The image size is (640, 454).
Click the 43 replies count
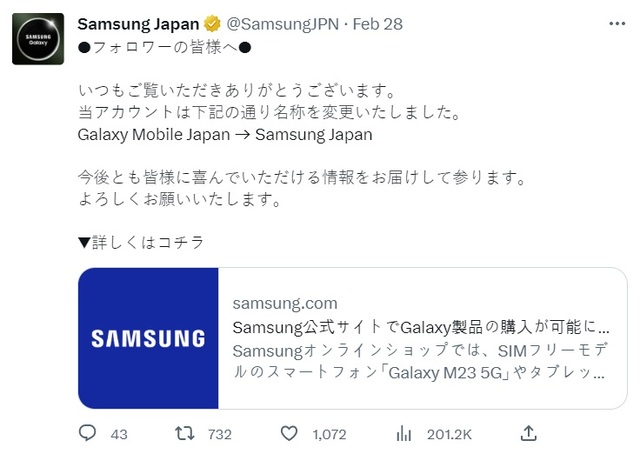point(119,434)
